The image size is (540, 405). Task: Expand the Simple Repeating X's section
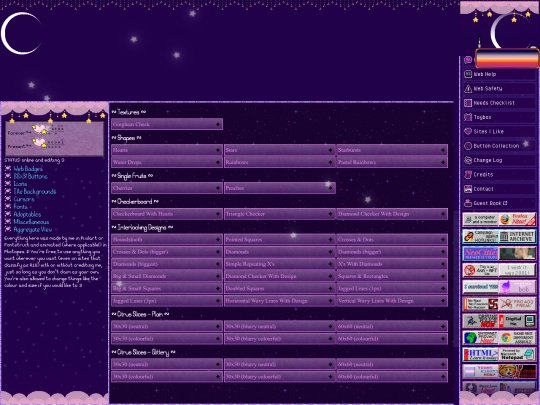click(x=280, y=264)
